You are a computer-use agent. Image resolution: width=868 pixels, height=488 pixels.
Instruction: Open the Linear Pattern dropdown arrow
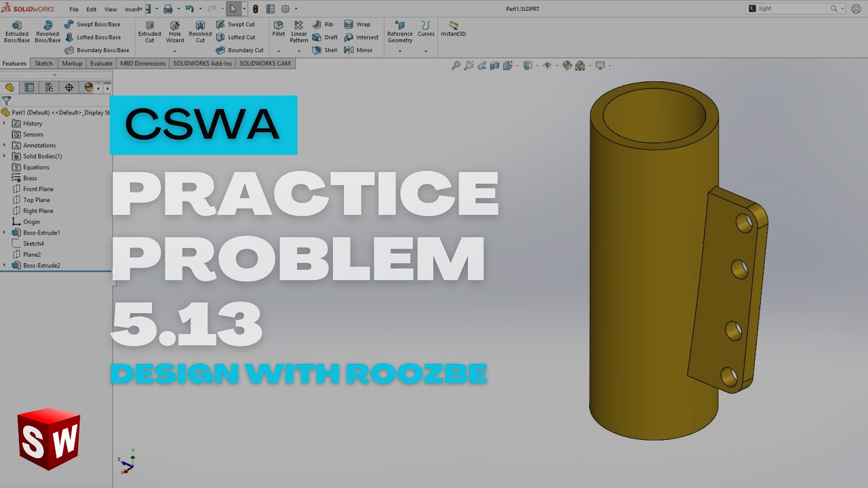pyautogui.click(x=299, y=52)
